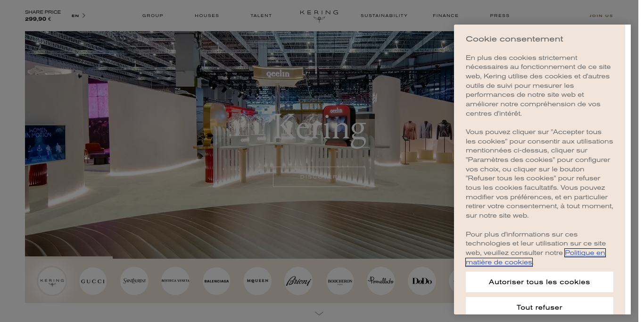Open the Group menu

[x=153, y=16]
